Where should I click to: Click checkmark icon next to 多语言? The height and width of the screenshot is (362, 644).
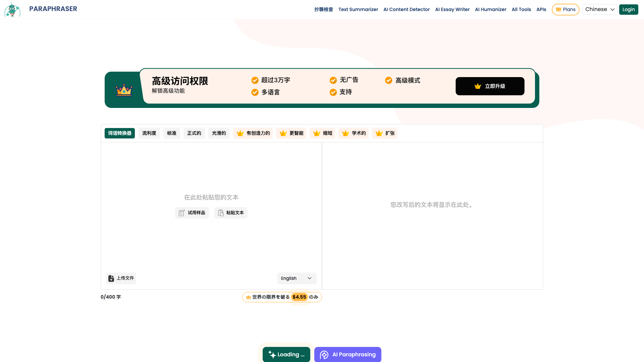(255, 92)
